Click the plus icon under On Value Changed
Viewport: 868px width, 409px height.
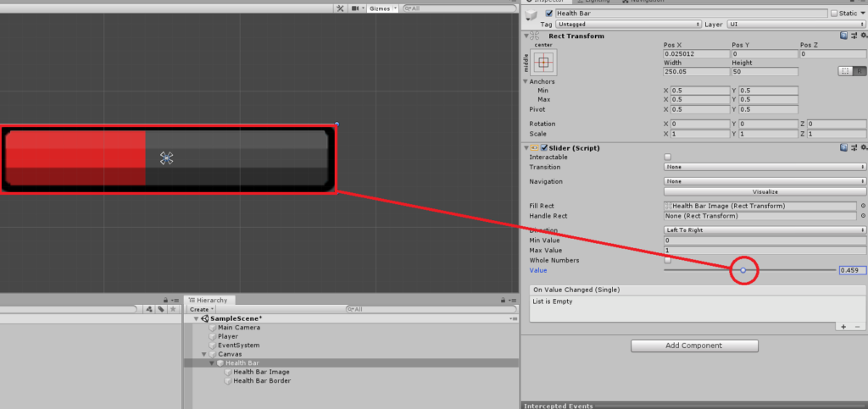[x=843, y=326]
